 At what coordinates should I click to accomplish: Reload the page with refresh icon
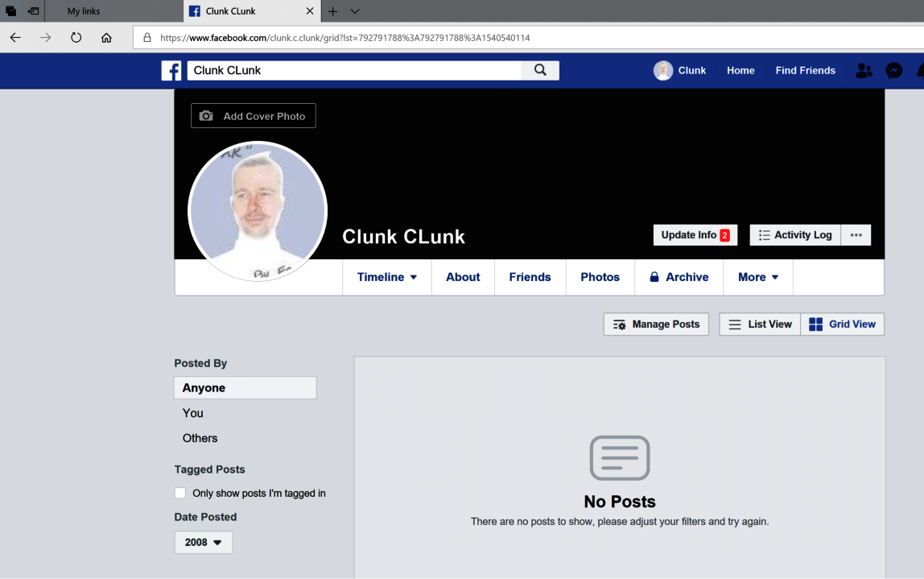point(76,38)
